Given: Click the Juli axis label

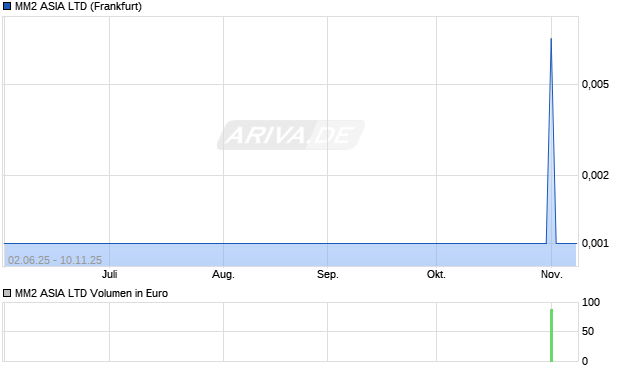Looking at the screenshot, I should point(110,274).
